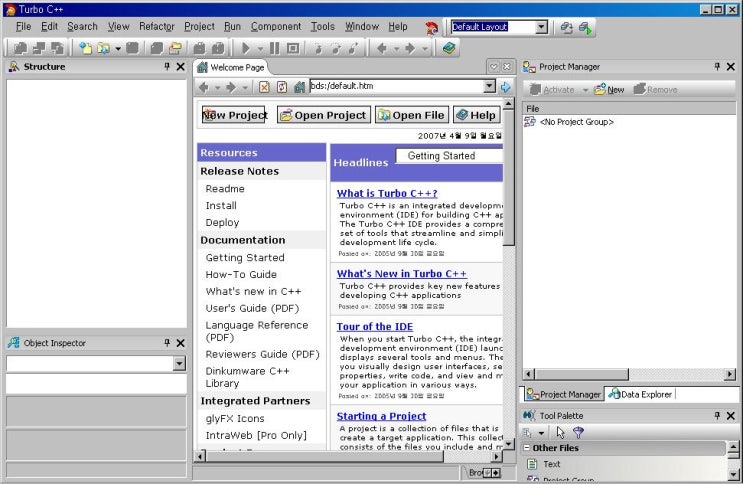The height and width of the screenshot is (484, 743).
Task: Select the No Project Group tree item
Action: coord(576,122)
